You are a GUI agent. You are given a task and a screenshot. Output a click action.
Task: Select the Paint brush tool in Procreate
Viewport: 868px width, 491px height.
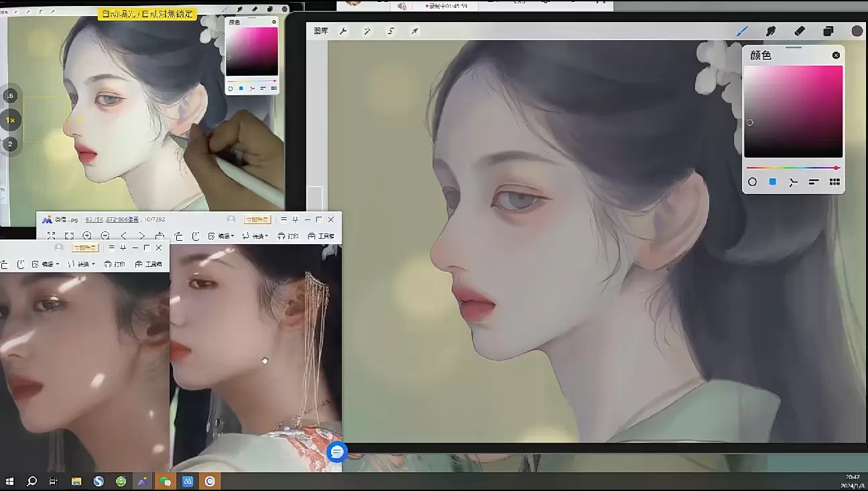click(x=742, y=31)
